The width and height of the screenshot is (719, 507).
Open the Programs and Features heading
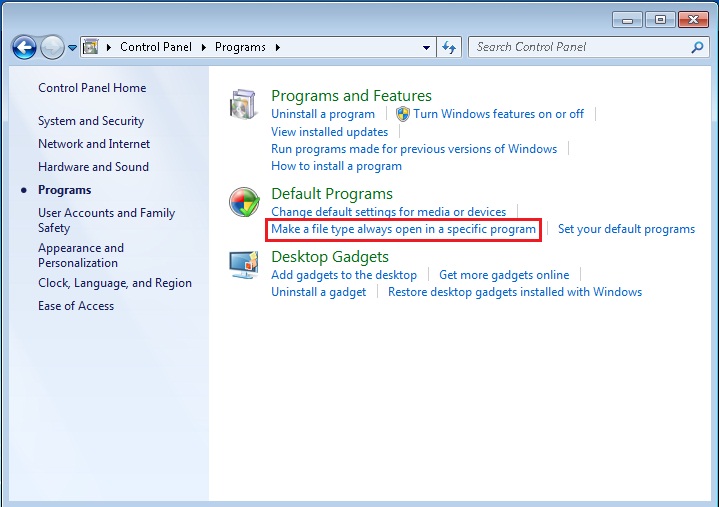(351, 96)
